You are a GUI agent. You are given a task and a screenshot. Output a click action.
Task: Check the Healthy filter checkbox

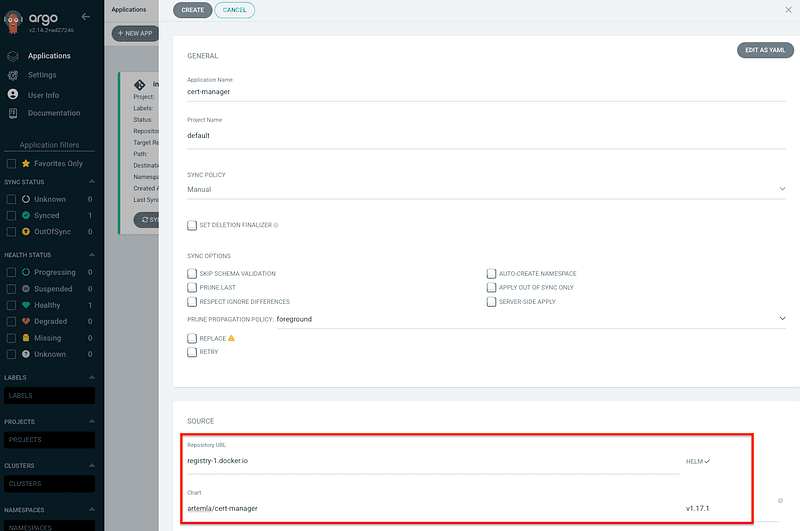11,305
